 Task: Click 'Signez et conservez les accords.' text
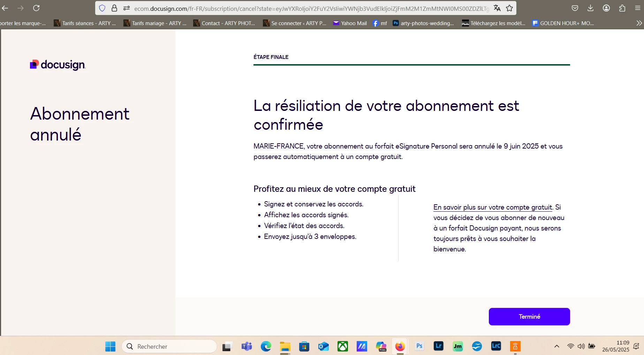(313, 204)
